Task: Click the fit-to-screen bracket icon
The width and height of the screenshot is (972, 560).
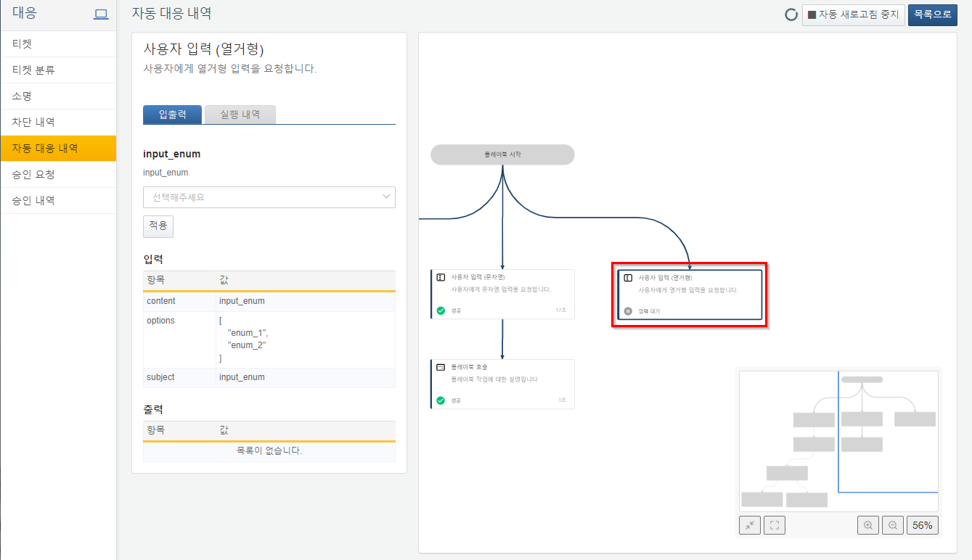Action: click(775, 525)
